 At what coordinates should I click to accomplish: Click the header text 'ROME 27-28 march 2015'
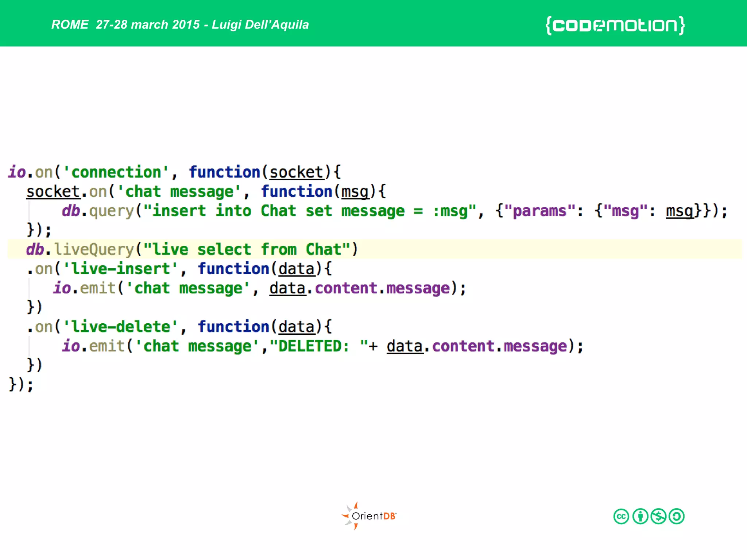(126, 25)
